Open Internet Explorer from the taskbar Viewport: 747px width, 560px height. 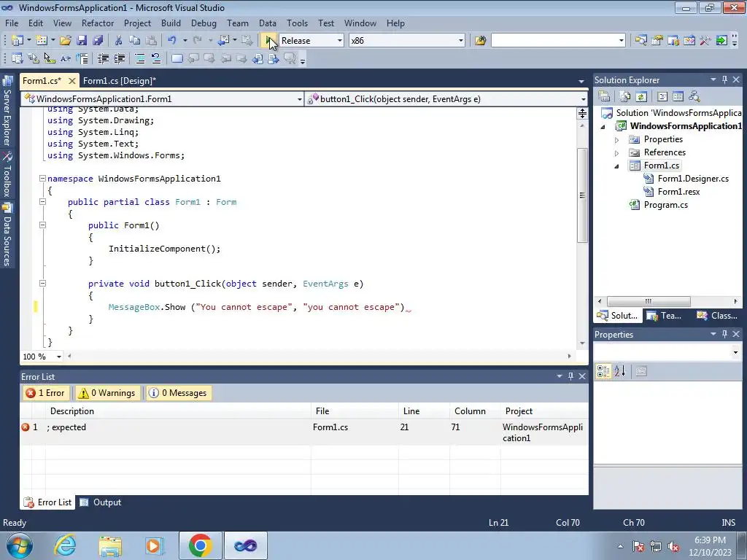click(65, 545)
